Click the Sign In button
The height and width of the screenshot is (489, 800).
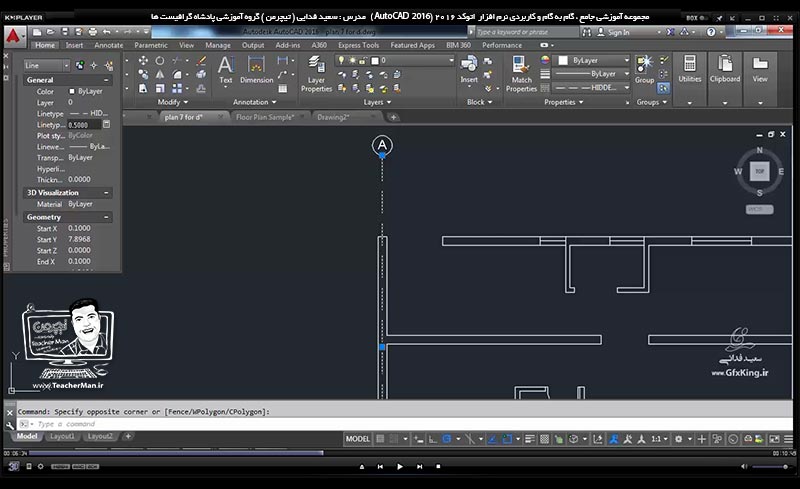(613, 32)
